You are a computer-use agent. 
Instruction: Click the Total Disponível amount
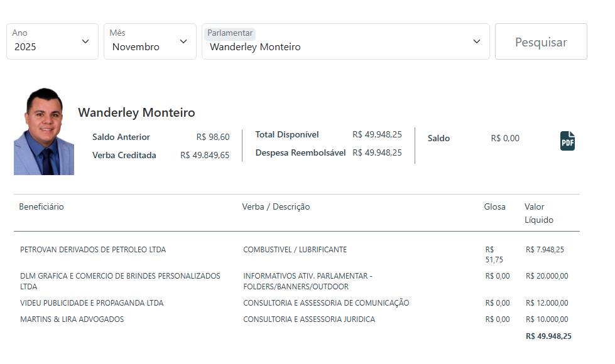tap(377, 135)
